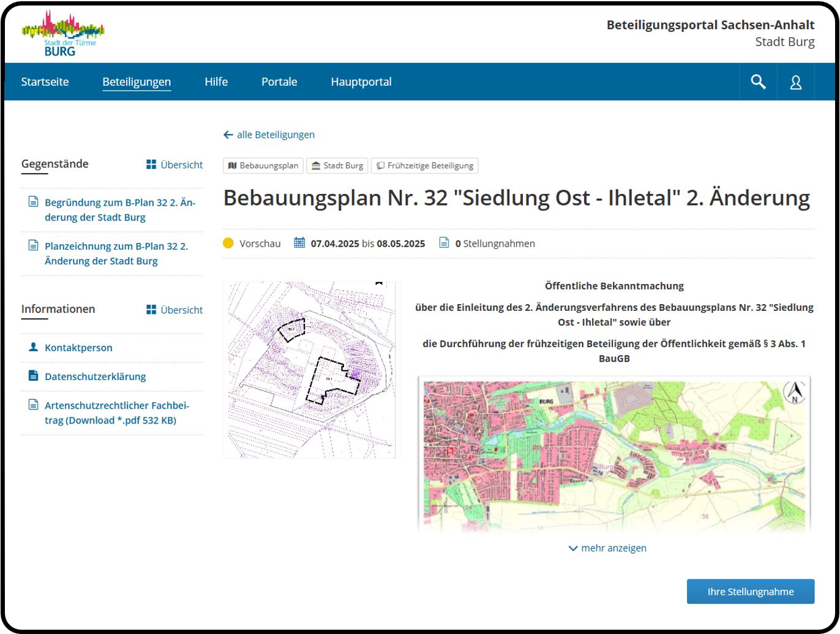Click the Frühzeitige Beteiligung tag
The height and width of the screenshot is (634, 840).
pyautogui.click(x=425, y=166)
